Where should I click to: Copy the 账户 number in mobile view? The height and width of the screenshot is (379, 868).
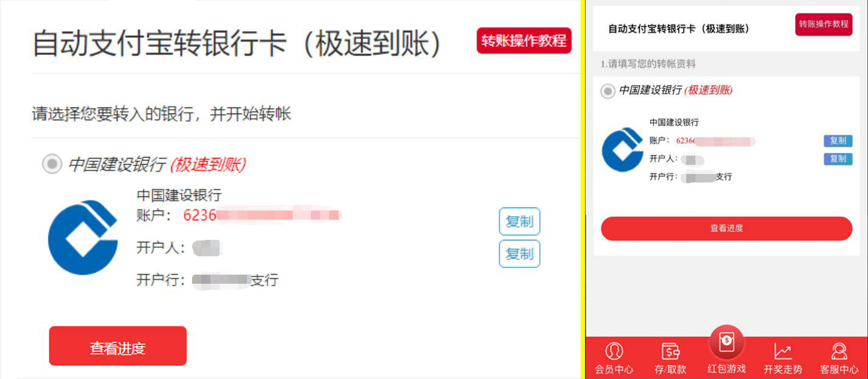coord(838,141)
